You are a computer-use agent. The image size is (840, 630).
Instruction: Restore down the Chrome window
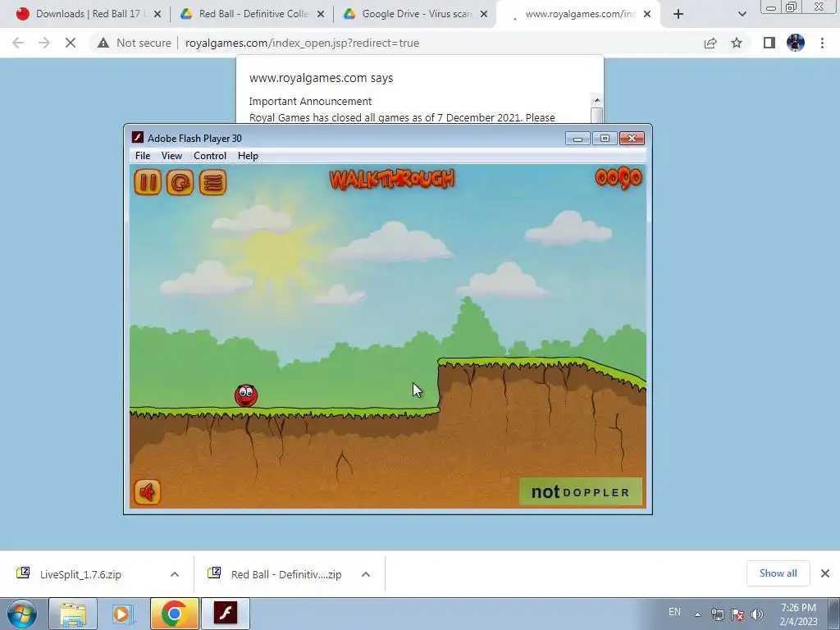tap(791, 7)
